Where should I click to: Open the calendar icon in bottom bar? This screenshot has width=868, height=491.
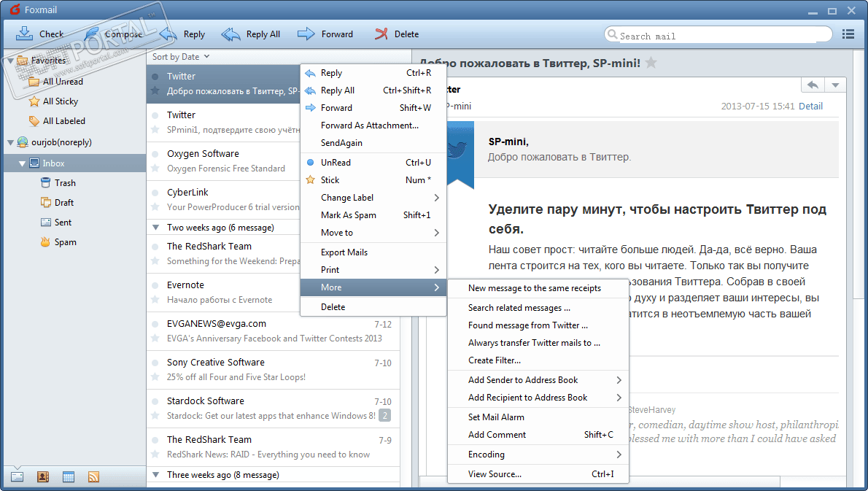click(68, 476)
